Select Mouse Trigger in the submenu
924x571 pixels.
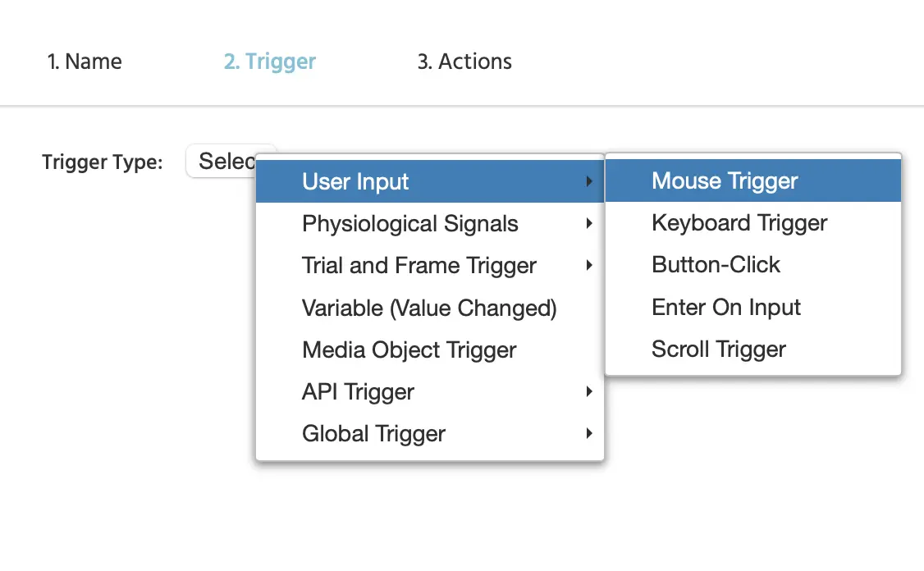pyautogui.click(x=725, y=181)
